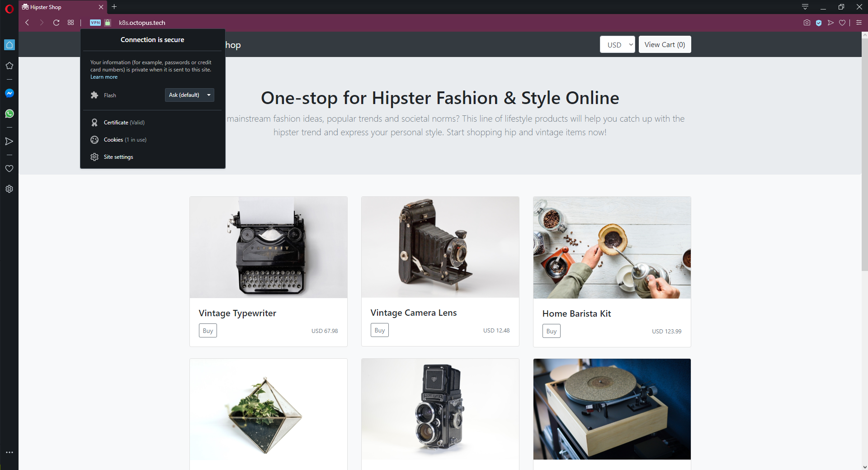Click the Opera menu logo
The image size is (868, 470).
pyautogui.click(x=9, y=8)
